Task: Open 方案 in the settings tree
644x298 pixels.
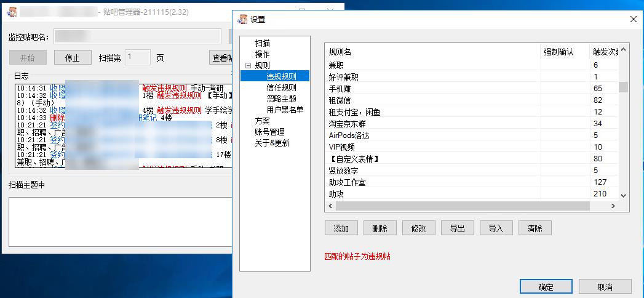Action: pos(263,121)
